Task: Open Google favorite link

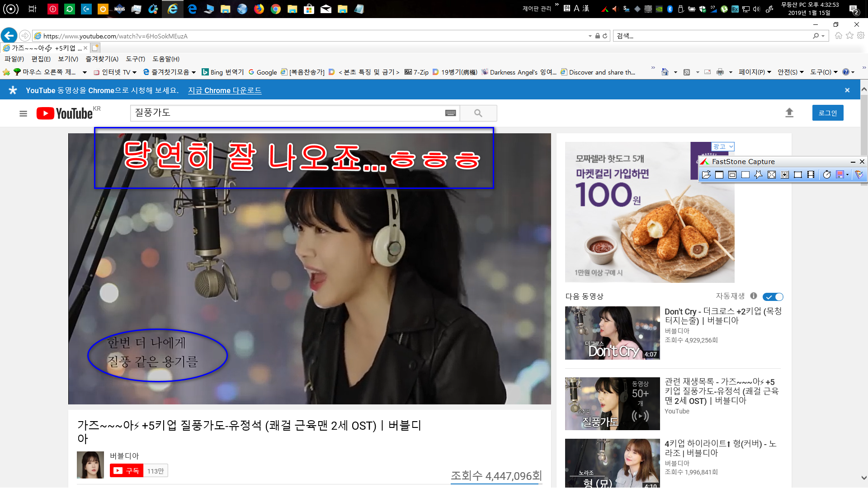Action: pos(263,72)
